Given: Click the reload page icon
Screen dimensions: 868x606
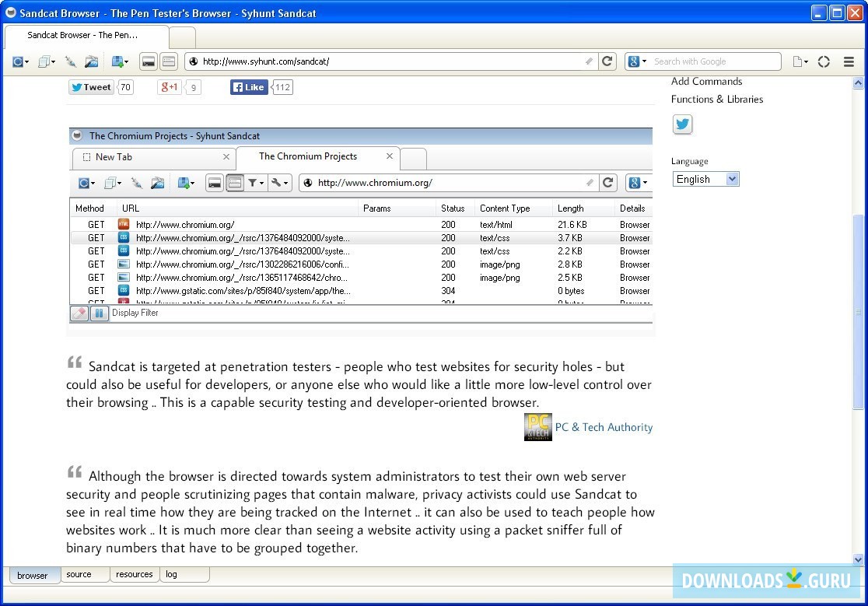Looking at the screenshot, I should (x=607, y=61).
